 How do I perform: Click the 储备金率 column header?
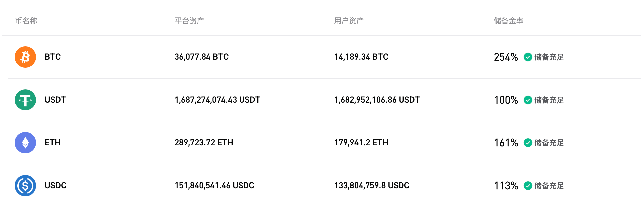[508, 20]
